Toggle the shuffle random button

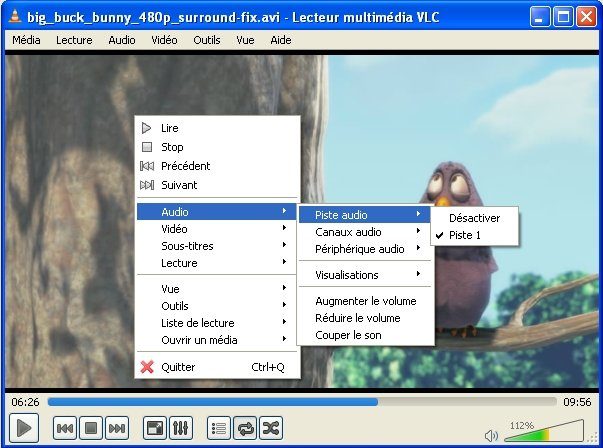[x=271, y=428]
